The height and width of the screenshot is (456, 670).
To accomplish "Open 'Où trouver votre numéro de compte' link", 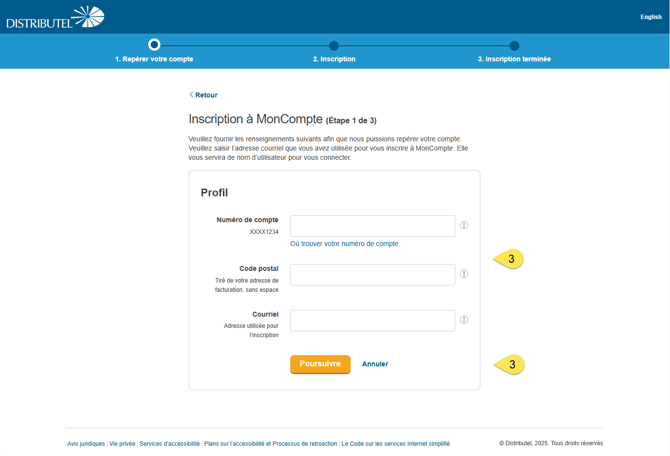I will pos(344,244).
